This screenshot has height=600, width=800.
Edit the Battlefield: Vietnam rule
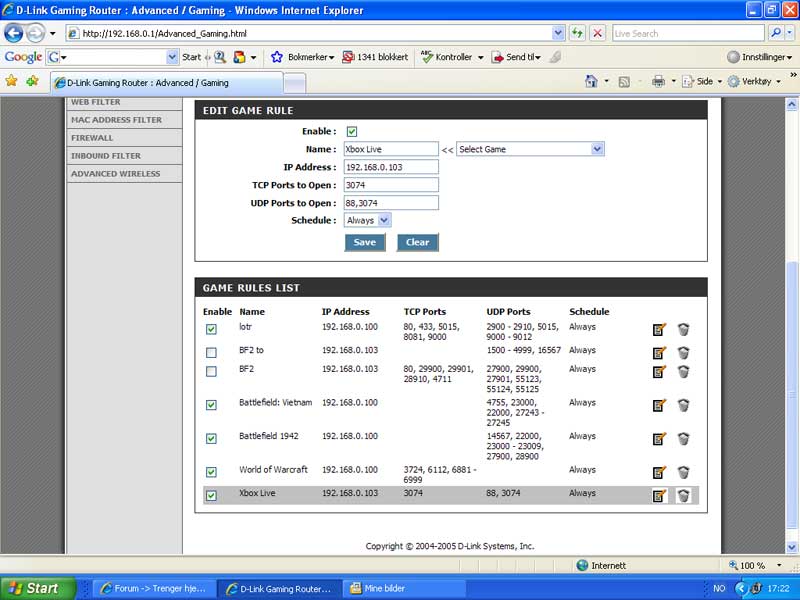(x=659, y=405)
